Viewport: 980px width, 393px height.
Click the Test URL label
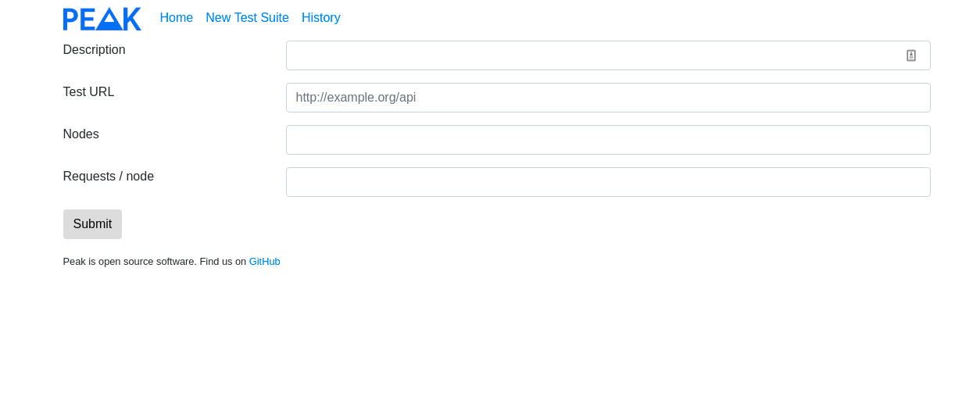coord(88,92)
